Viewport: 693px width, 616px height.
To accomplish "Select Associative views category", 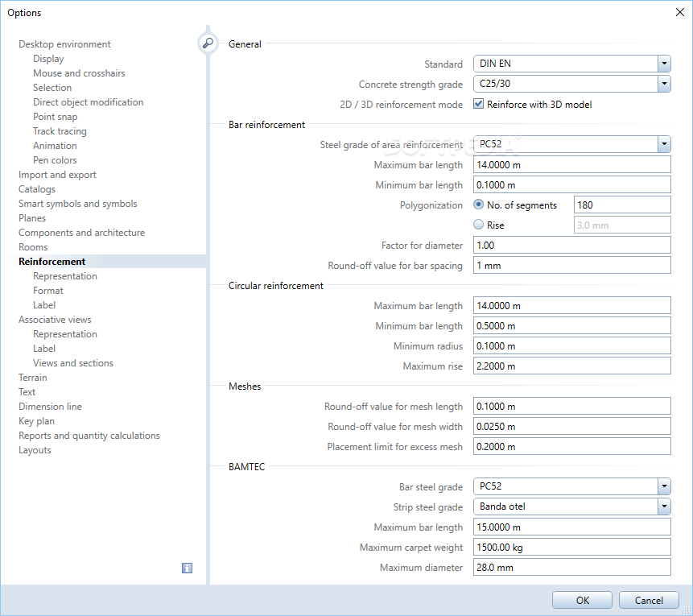I will [x=55, y=320].
